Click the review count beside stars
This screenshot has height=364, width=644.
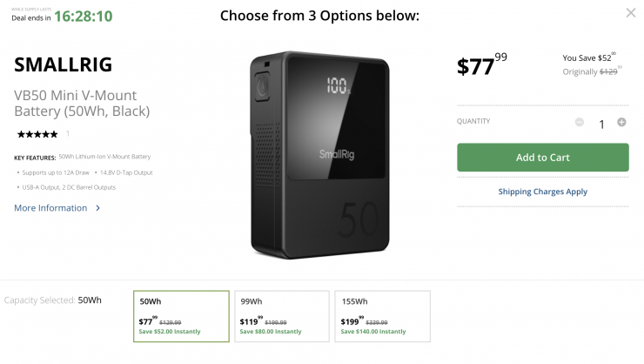click(68, 134)
